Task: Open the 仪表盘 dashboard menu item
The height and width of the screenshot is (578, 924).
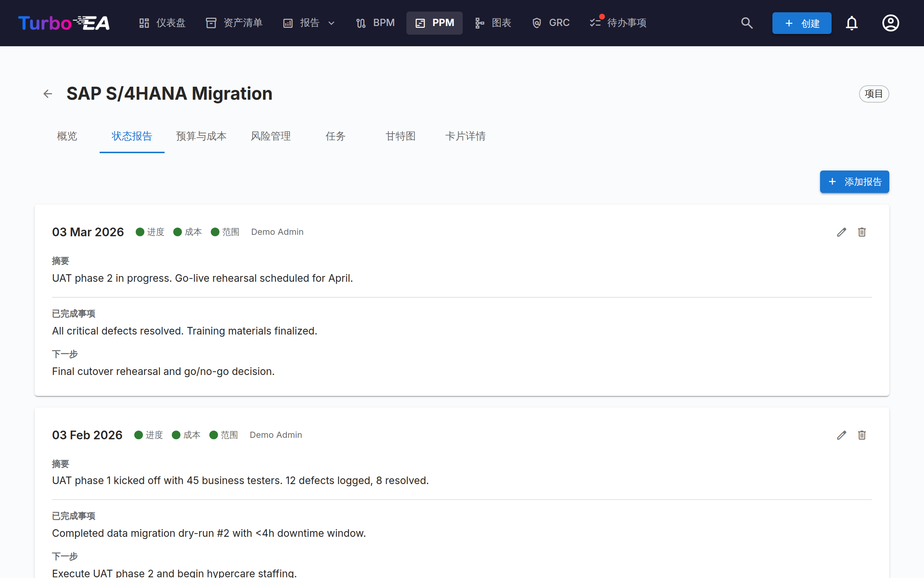Action: pos(162,23)
